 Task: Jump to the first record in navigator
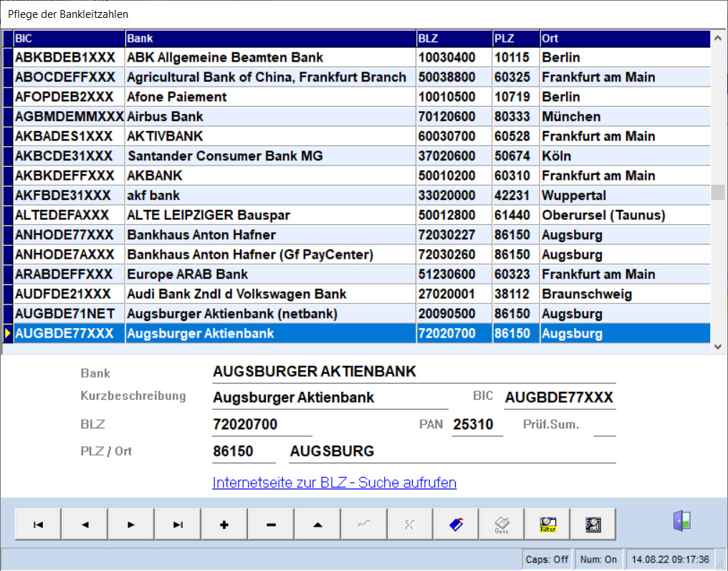[x=38, y=524]
